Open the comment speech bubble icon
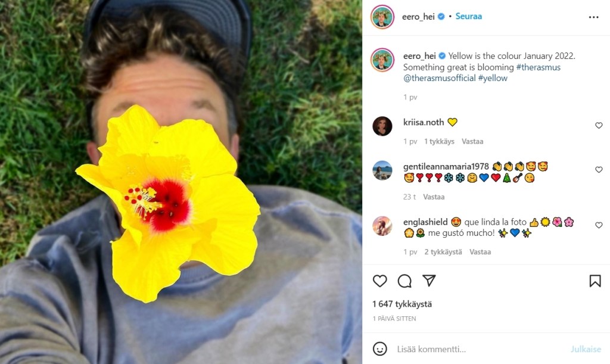Viewport: 610px width, 364px height. 404,281
